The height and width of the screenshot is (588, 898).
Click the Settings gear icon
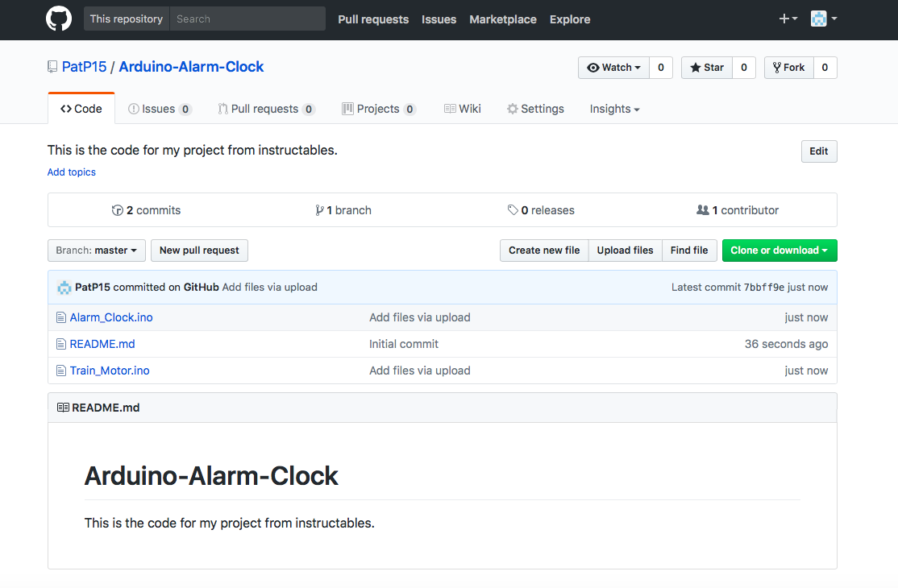tap(513, 109)
